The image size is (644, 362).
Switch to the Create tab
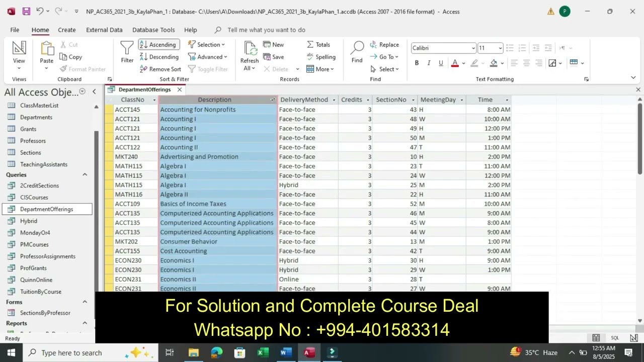[66, 30]
